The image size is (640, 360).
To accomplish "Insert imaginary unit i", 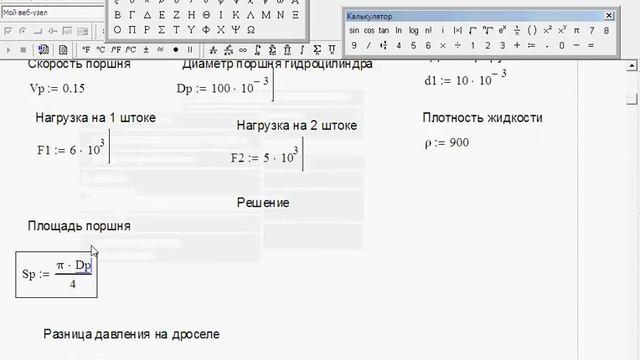I will (442, 31).
